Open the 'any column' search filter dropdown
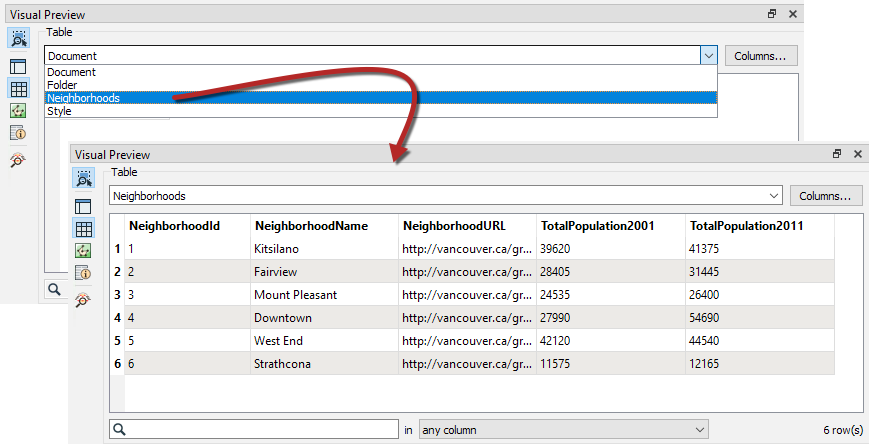 pos(563,429)
